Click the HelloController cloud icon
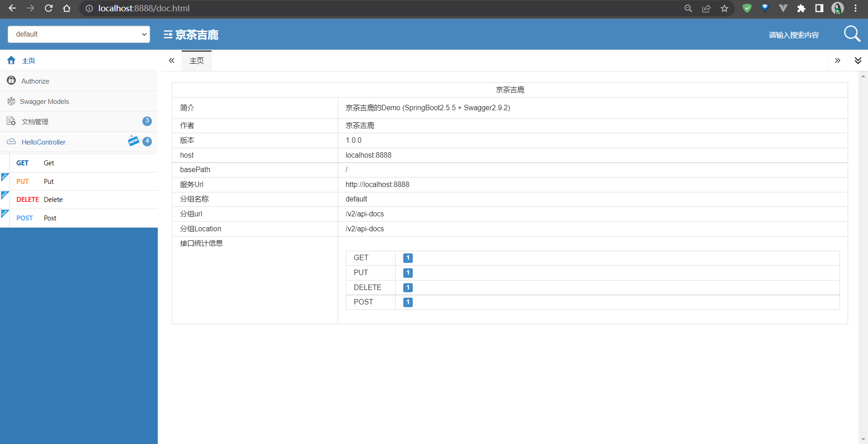This screenshot has width=868, height=444. coord(11,141)
